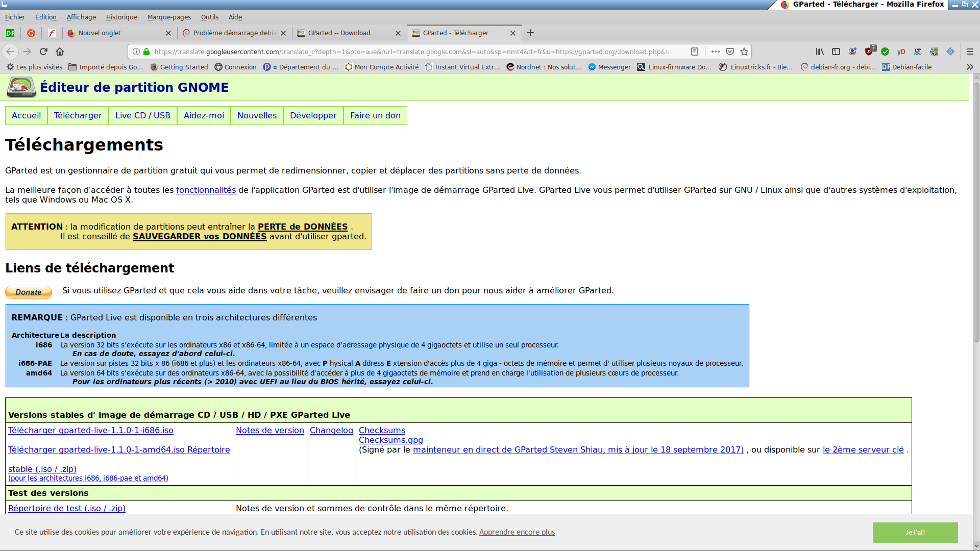The width and height of the screenshot is (980, 551).
Task: Go back with the browser back arrow
Action: [10, 52]
